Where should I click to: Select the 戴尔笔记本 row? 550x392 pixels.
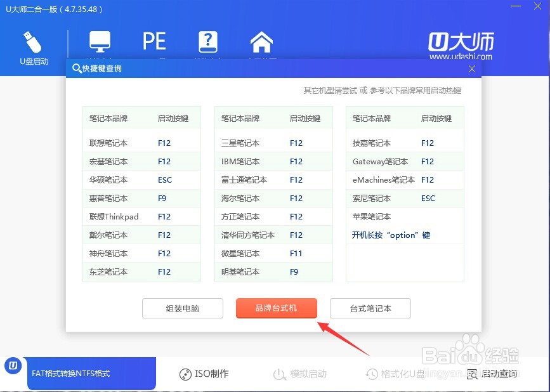pyautogui.click(x=141, y=235)
